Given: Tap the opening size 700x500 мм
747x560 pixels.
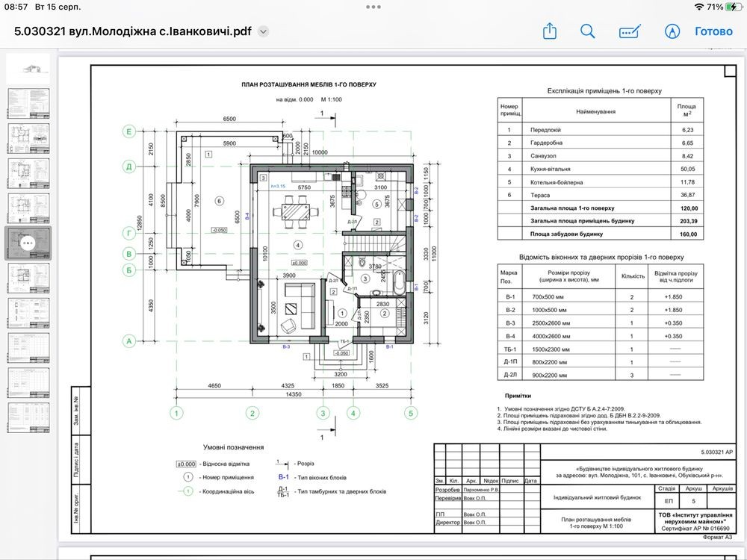Looking at the screenshot, I should (x=548, y=296).
